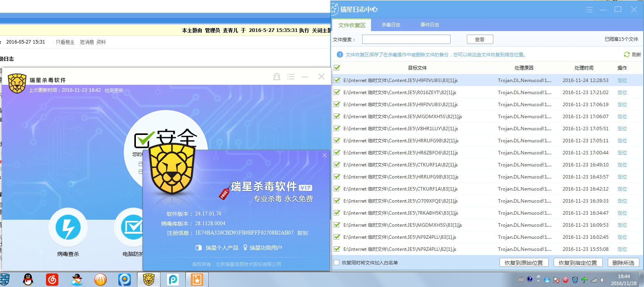Enable 恢复同时将文件加入白名单 checkbox
This screenshot has height=287, width=644.
(336, 262)
